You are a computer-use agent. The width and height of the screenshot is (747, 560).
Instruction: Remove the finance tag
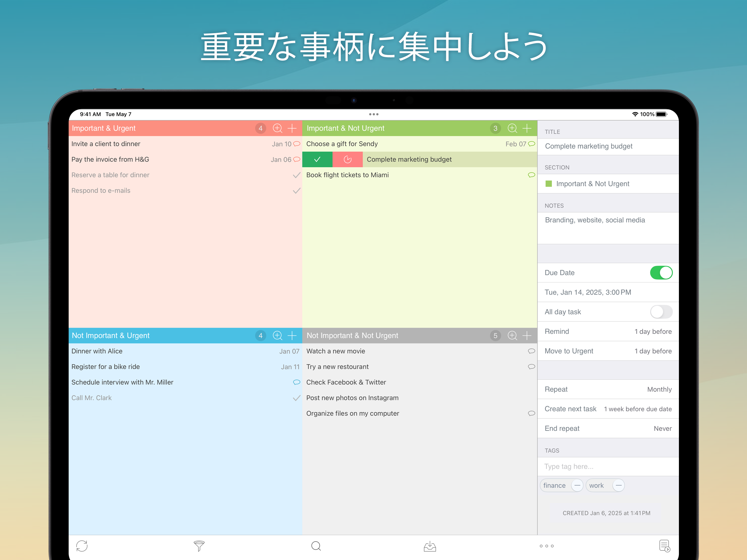point(577,485)
